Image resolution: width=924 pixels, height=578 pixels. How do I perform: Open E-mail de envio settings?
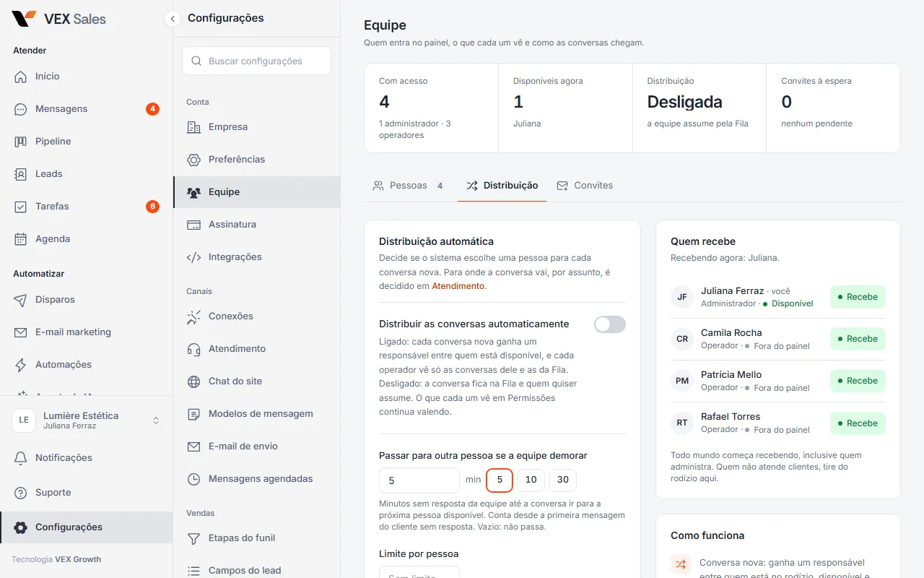pyautogui.click(x=256, y=447)
